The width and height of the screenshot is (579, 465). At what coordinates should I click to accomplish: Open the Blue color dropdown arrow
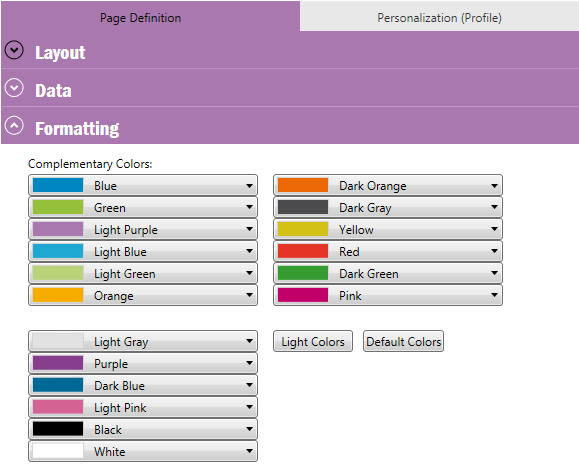pyautogui.click(x=250, y=185)
